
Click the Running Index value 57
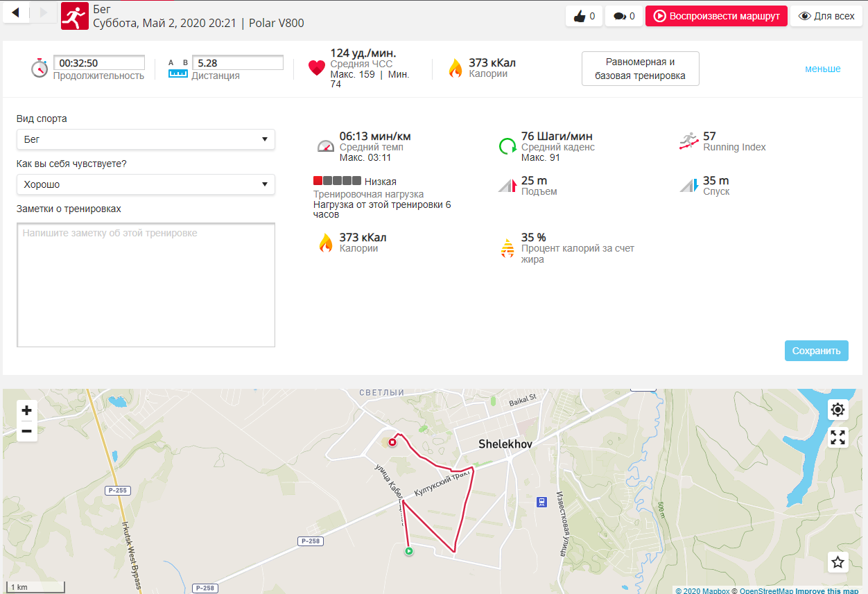pos(709,137)
